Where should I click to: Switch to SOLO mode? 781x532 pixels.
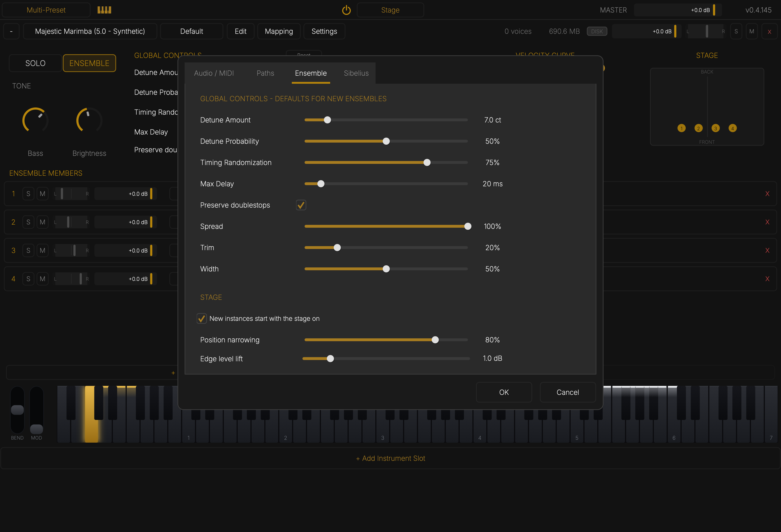coord(35,63)
